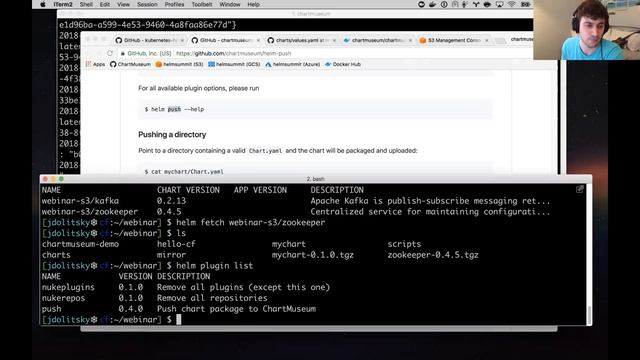Close the GitHub kubernetes browser tab
640x360 pixels.
coord(182,40)
